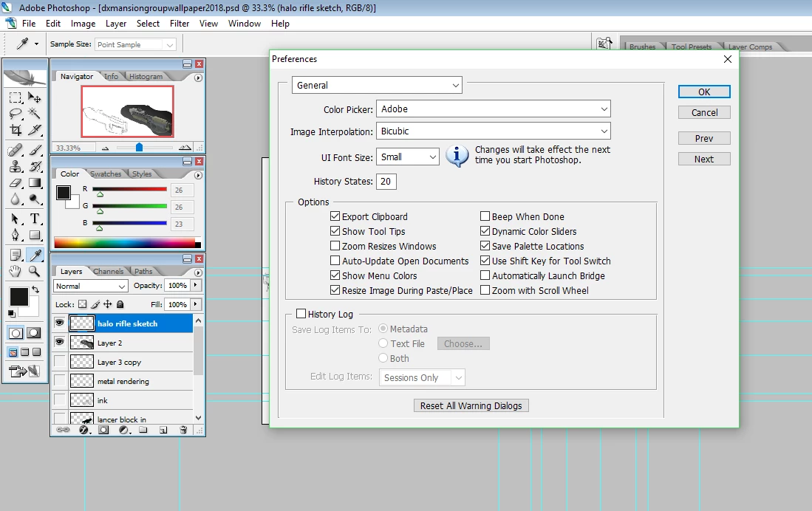Enable Zoom with Scroll Wheel
The image size is (812, 511).
tap(485, 290)
